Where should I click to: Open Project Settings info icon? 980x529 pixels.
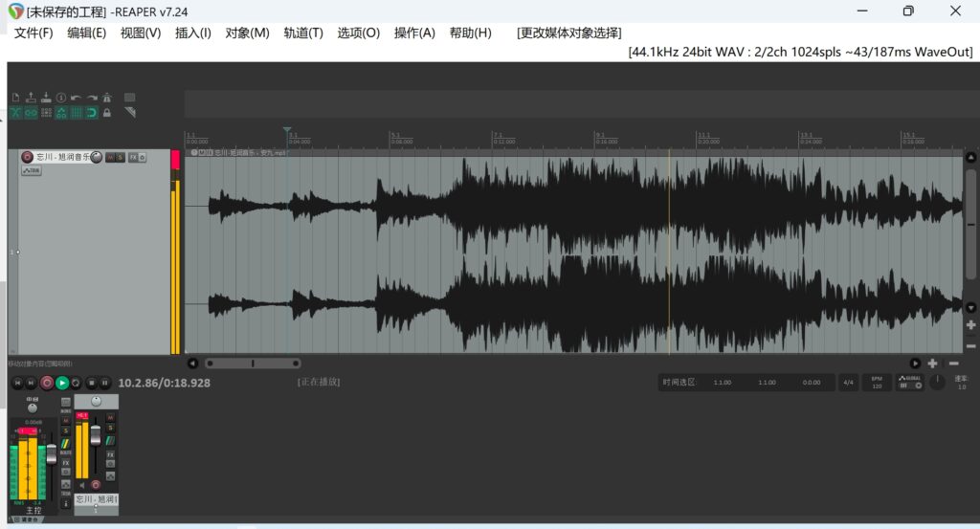[61, 98]
